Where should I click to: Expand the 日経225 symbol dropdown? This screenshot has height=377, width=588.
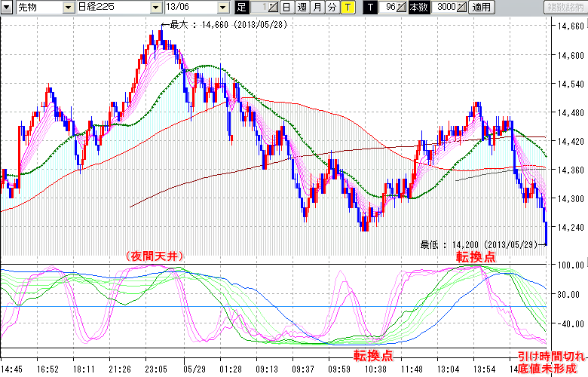156,8
